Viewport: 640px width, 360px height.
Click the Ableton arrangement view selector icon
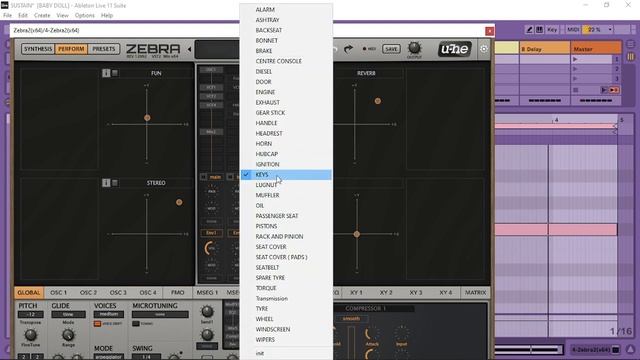pos(631,44)
